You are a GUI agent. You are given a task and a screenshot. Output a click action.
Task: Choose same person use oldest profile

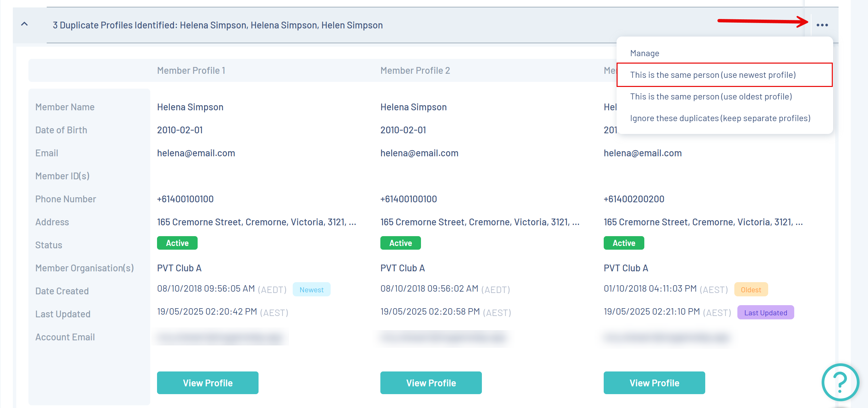(x=711, y=97)
